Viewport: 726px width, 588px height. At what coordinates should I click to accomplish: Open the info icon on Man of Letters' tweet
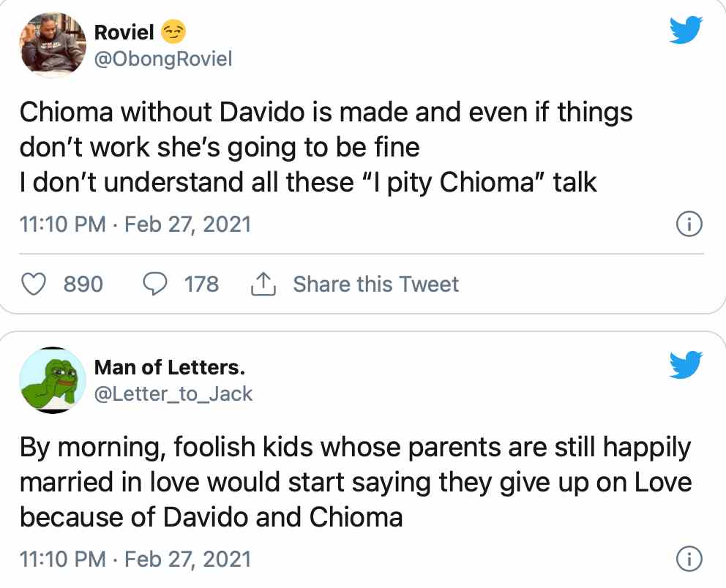[689, 559]
